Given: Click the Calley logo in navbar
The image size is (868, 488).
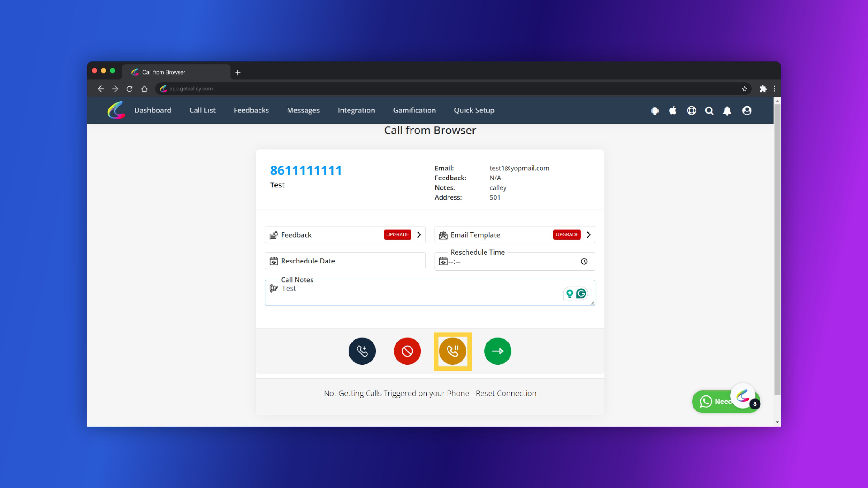Looking at the screenshot, I should pos(116,110).
